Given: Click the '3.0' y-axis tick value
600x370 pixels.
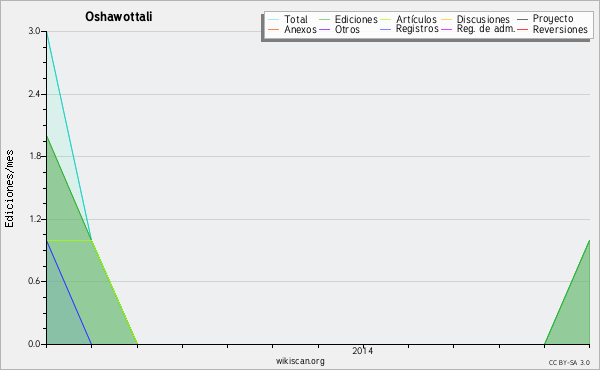Looking at the screenshot, I should 34,31.
